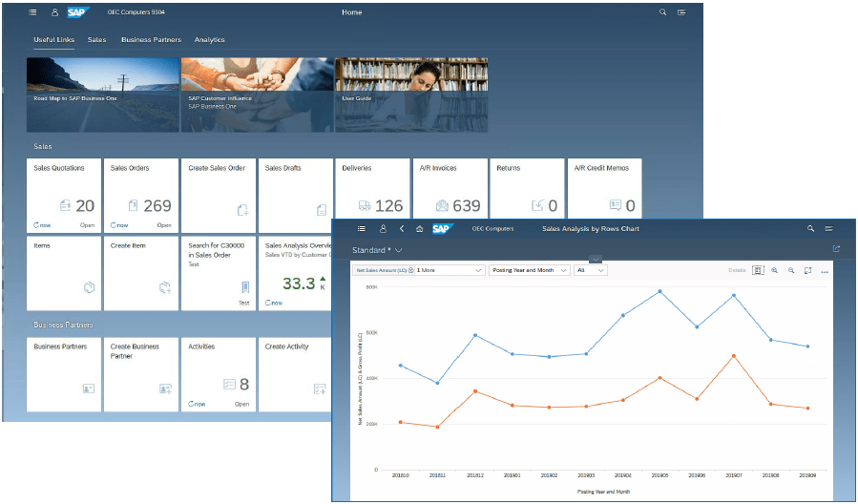Click the search icon in Home header
This screenshot has width=858, height=504.
(663, 12)
